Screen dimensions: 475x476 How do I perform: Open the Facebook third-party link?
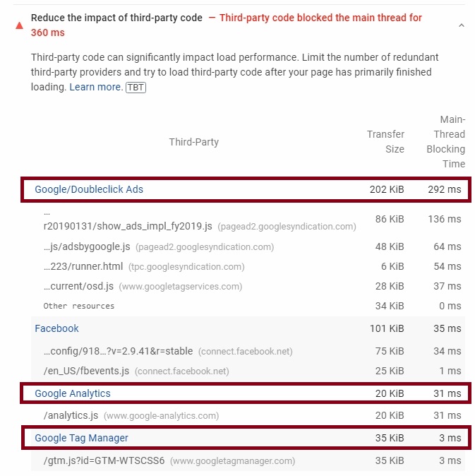coord(56,328)
